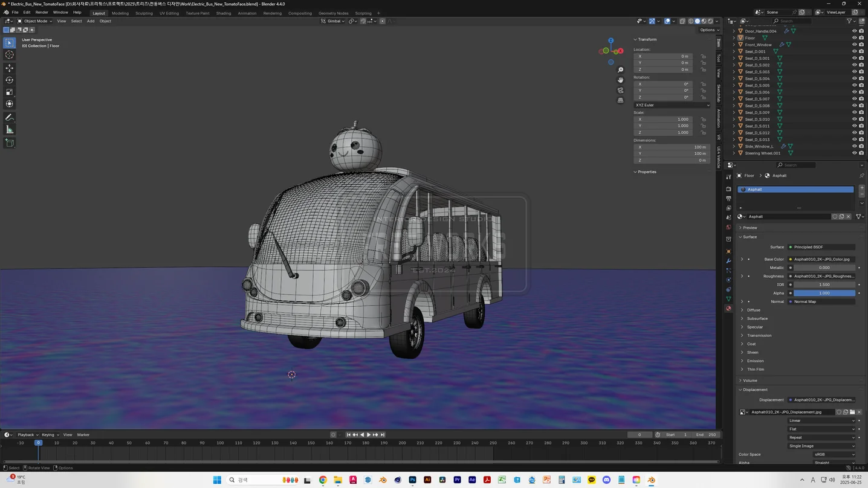Activate the Move tool
Screen dimensions: 868x488
pyautogui.click(x=10, y=68)
